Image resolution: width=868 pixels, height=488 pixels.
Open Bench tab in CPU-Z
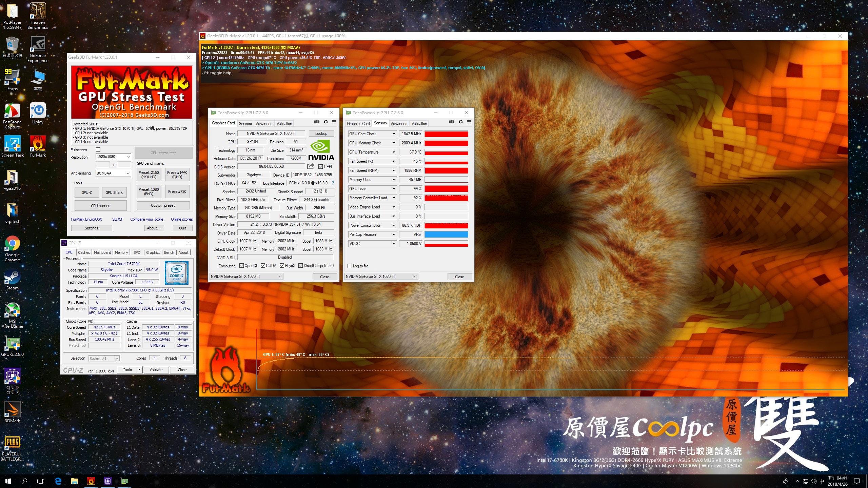coord(169,252)
